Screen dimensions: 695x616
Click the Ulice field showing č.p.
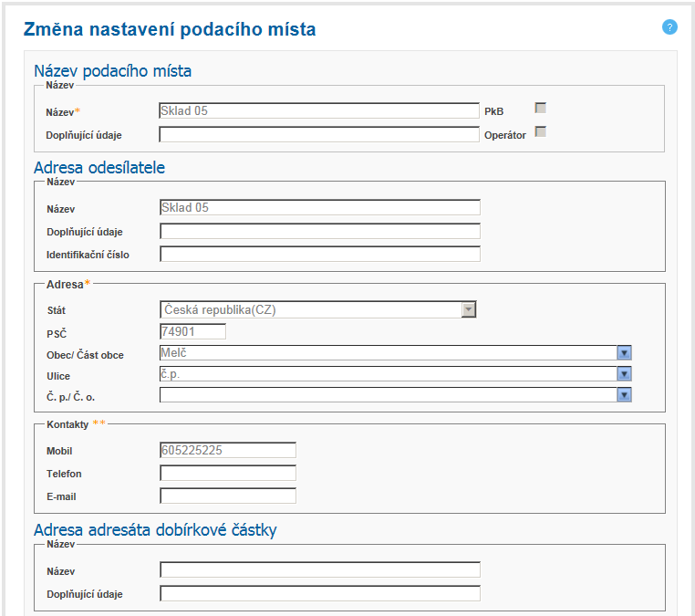[388, 374]
